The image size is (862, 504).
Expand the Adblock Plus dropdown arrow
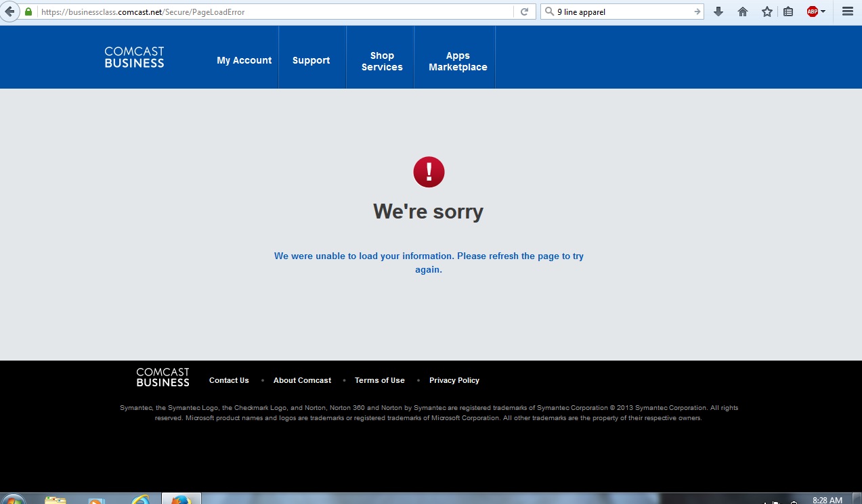tap(823, 12)
